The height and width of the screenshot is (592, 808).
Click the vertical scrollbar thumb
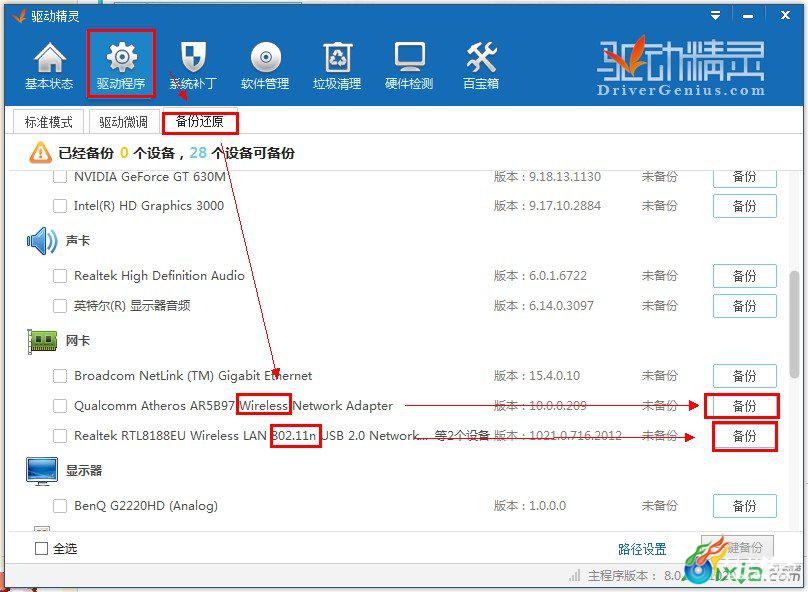[794, 325]
